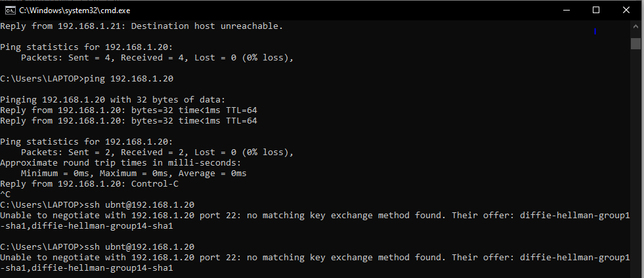Image resolution: width=644 pixels, height=278 pixels.
Task: Click the "Destination host unreachable" reply line
Action: [x=142, y=26]
